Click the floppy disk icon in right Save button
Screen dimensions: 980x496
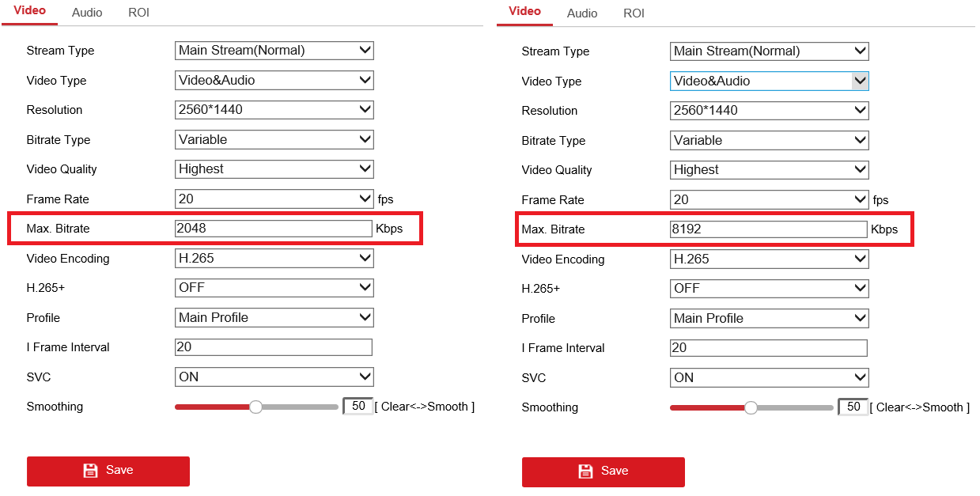tap(586, 471)
